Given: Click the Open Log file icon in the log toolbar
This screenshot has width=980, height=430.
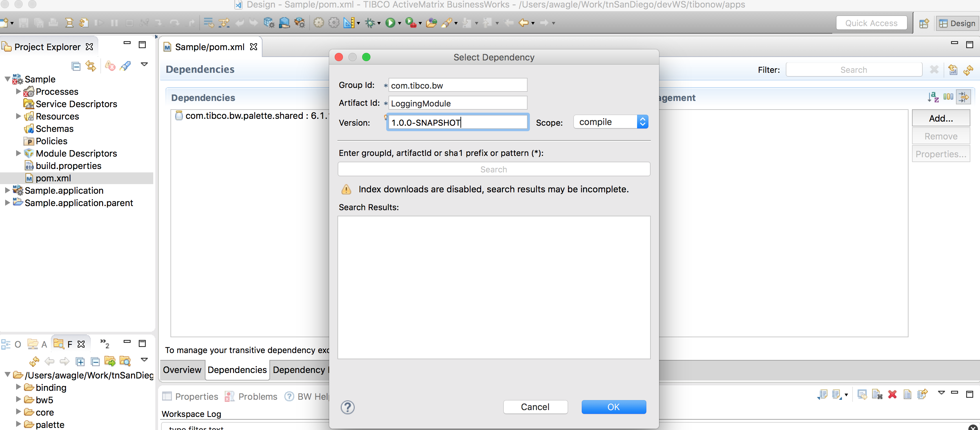Looking at the screenshot, I should point(907,394).
